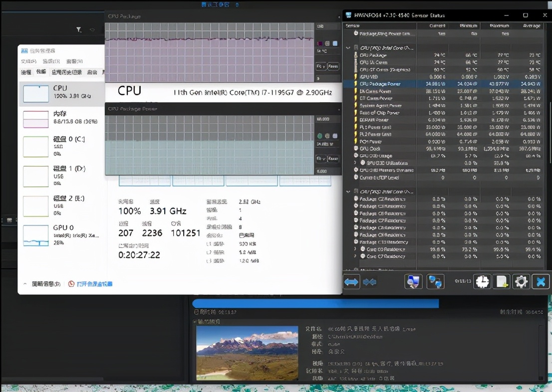Click the Reset button on CPU Package Power graph
Screen dimensions: 552x392
coord(333,159)
